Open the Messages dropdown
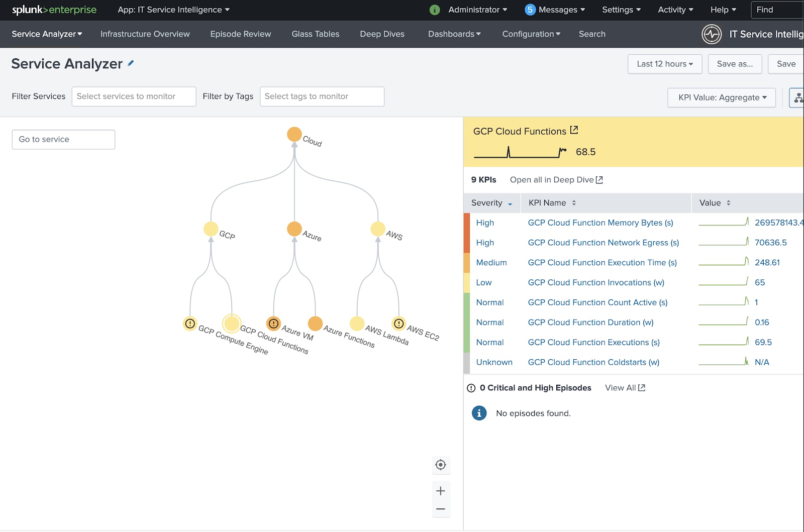The image size is (804, 532). (x=561, y=10)
